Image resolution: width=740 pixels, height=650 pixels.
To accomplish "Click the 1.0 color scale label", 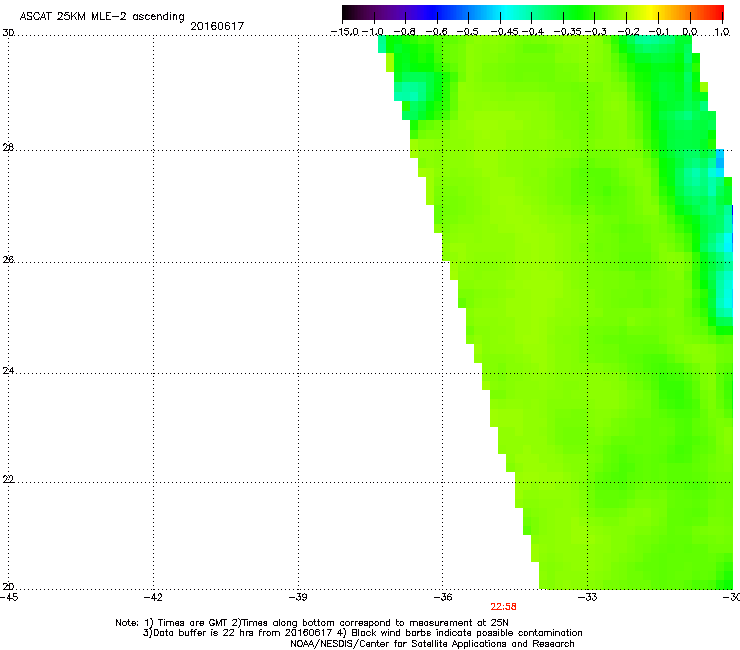I will click(x=722, y=32).
